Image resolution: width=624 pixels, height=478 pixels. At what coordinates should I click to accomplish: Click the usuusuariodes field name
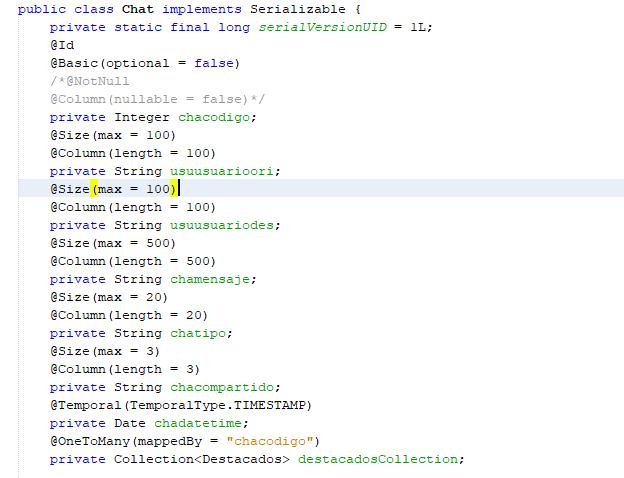tap(222, 225)
